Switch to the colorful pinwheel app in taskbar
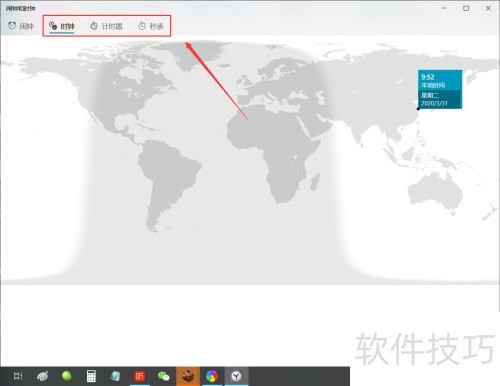Image resolution: width=500 pixels, height=386 pixels. click(x=212, y=376)
